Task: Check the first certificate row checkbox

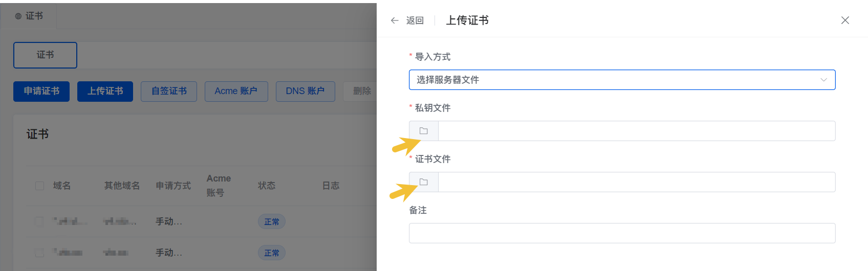Action: [x=39, y=221]
